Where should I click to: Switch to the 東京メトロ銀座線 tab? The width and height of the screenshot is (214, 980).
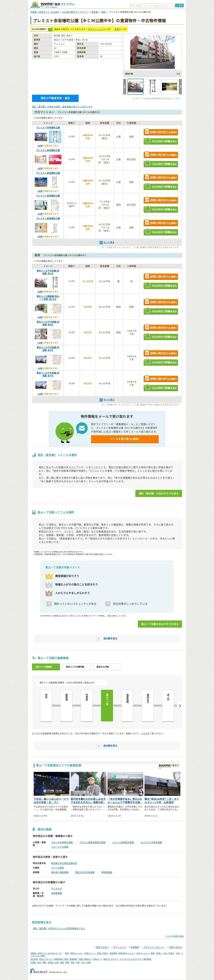(46, 667)
